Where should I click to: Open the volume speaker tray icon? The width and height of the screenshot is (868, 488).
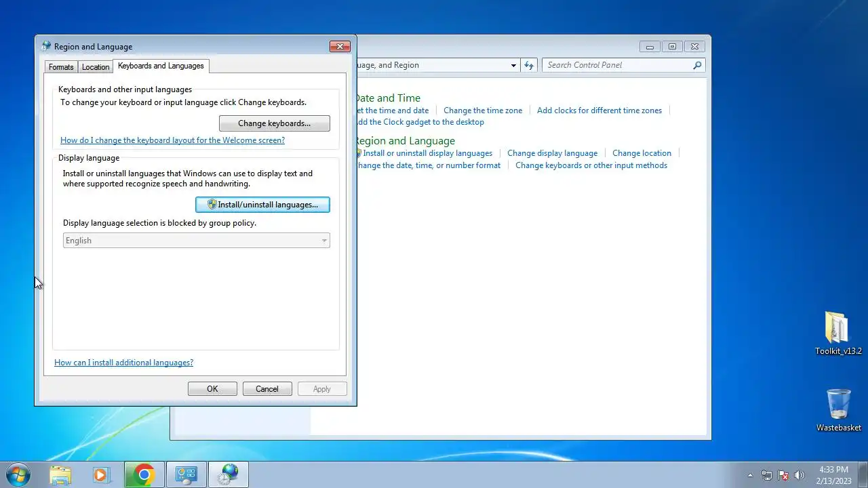click(x=800, y=475)
